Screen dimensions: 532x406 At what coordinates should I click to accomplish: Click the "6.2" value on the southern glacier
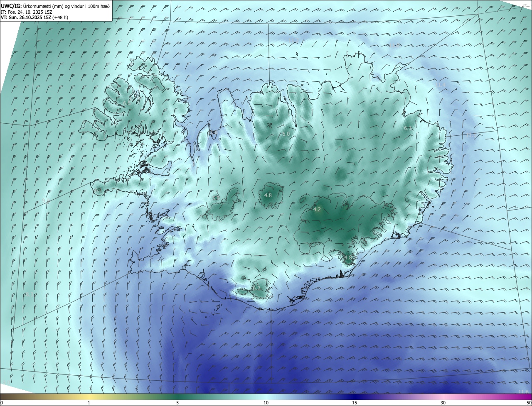pos(256,288)
